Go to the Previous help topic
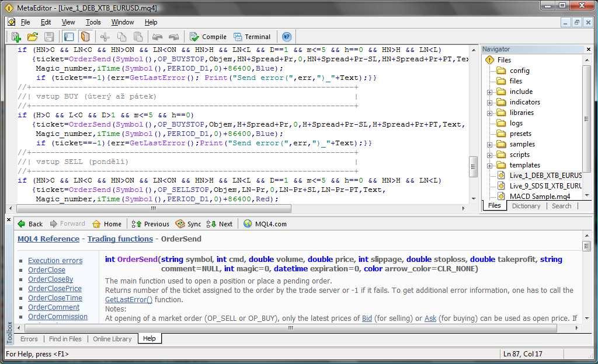Viewport: 598px width, 364px height. click(x=150, y=224)
